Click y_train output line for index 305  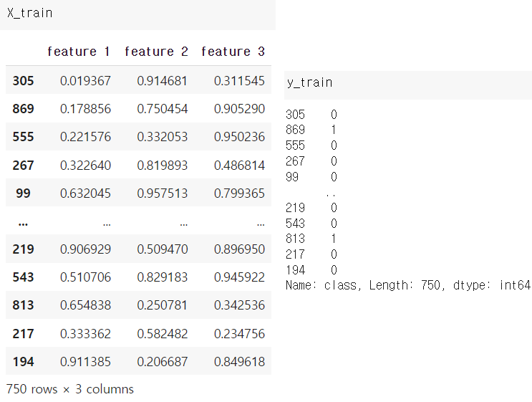tap(311, 115)
